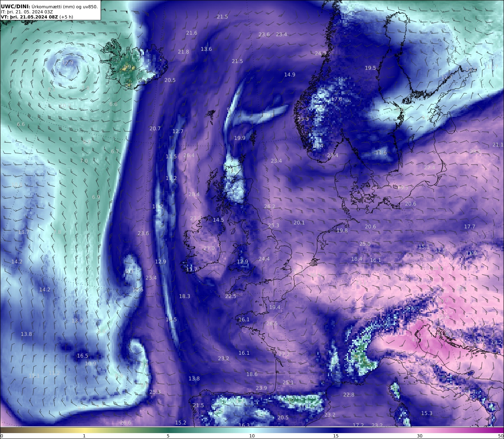Viewport: 504px width, 439px height.
Task: Click the value 27.0 over Ireland
Action: pyautogui.click(x=209, y=248)
